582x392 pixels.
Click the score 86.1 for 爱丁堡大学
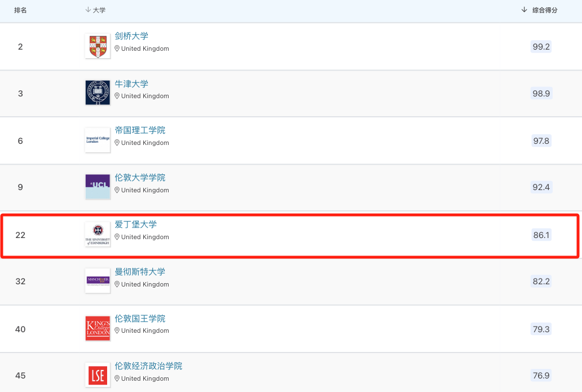click(x=541, y=235)
